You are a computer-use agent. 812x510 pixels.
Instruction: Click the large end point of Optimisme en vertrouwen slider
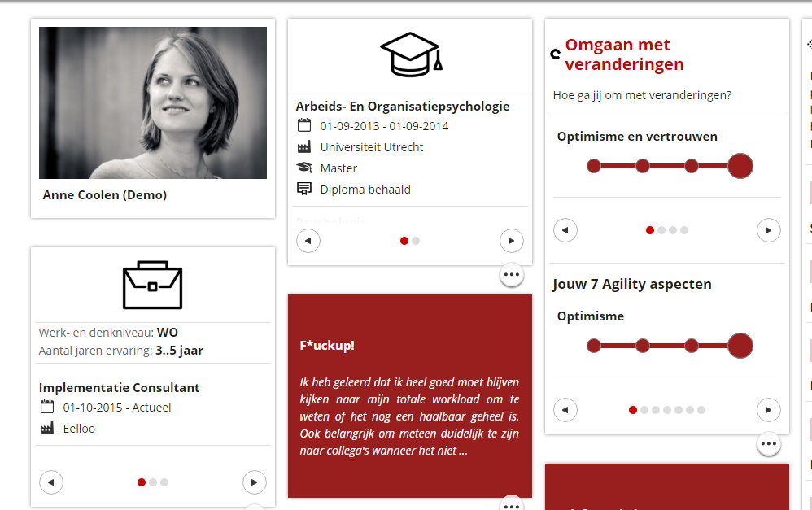tap(740, 166)
